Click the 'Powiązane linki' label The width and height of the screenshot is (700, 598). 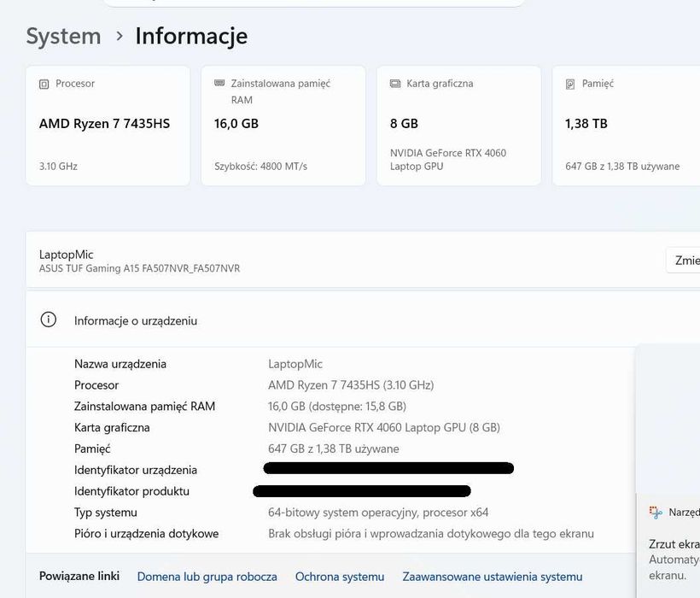tap(79, 576)
